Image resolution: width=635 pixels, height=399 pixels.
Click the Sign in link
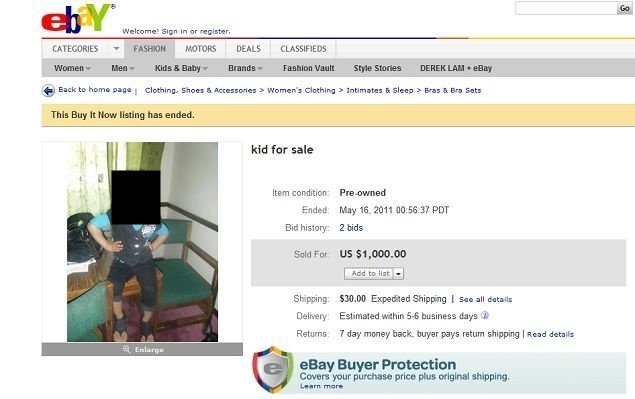(174, 31)
